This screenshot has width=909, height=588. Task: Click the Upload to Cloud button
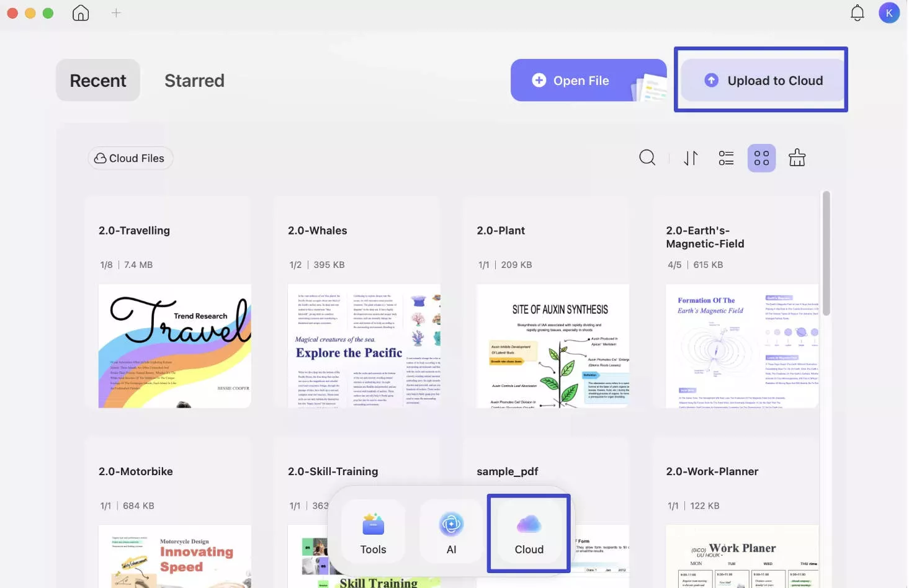[x=763, y=81]
